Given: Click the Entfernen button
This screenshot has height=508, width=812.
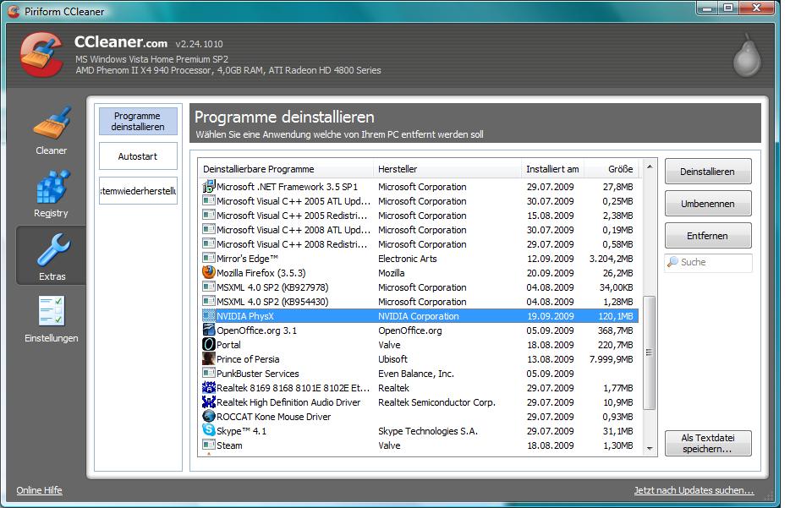Looking at the screenshot, I should point(707,236).
